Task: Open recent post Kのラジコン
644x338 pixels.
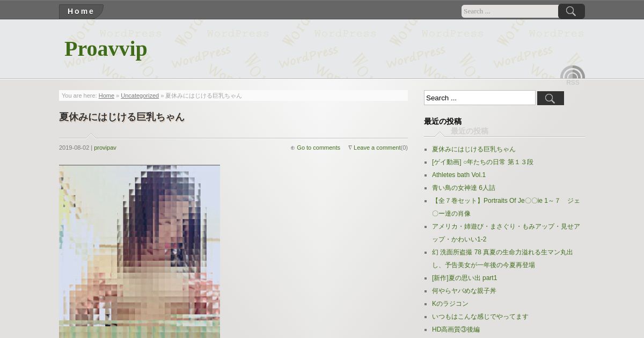Action: point(450,304)
